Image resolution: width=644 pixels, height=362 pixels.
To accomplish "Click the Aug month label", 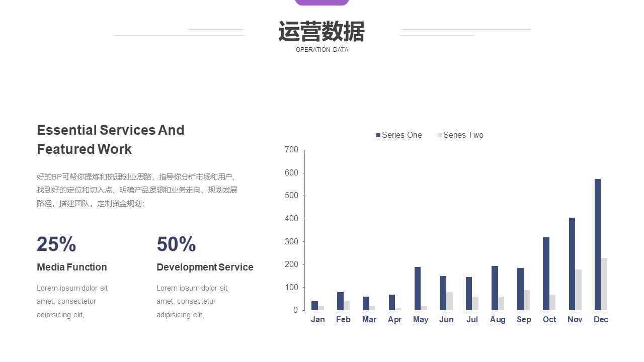I will click(498, 320).
